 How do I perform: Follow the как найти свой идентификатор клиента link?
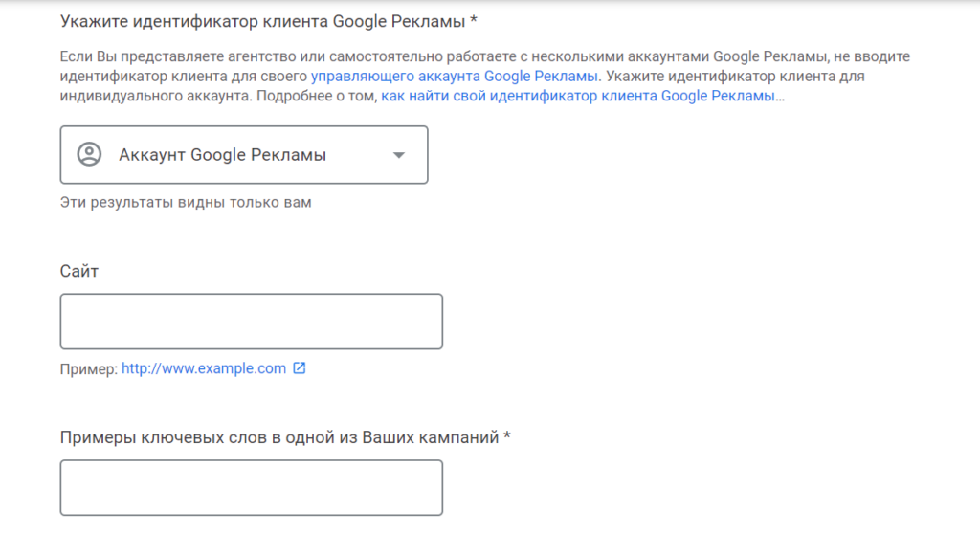(578, 97)
